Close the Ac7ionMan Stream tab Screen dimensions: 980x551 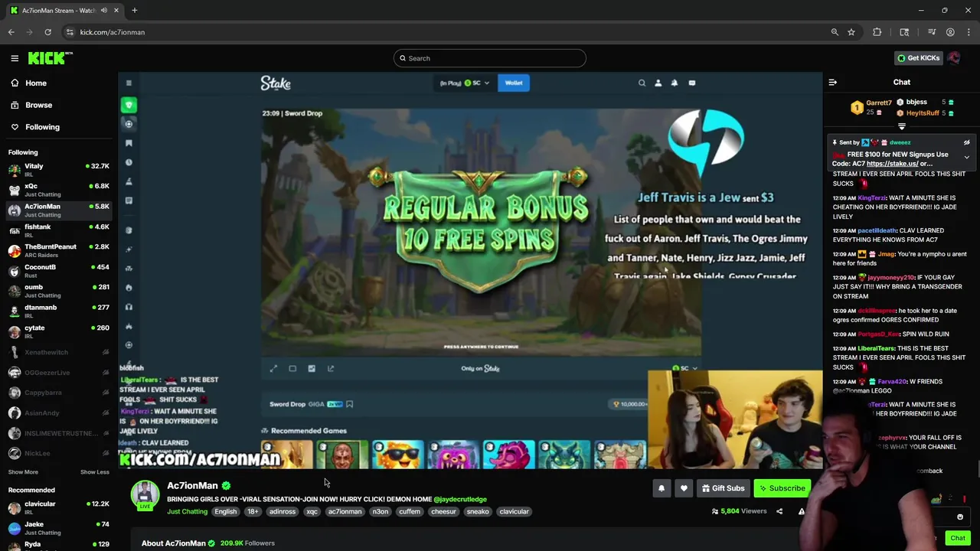pos(116,10)
